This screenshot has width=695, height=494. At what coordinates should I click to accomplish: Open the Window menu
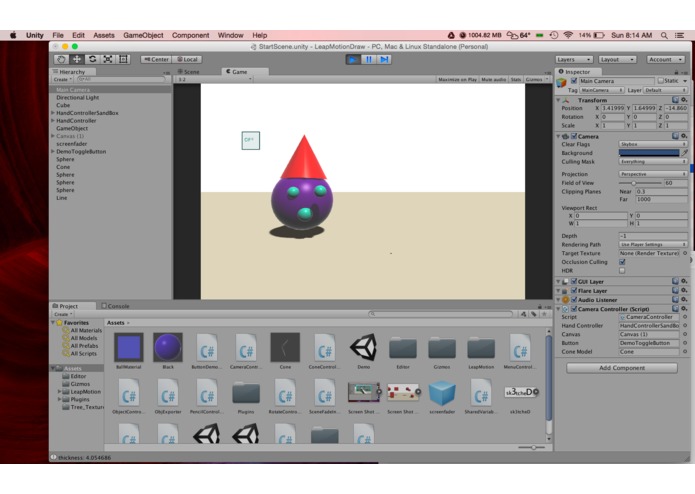coord(230,35)
